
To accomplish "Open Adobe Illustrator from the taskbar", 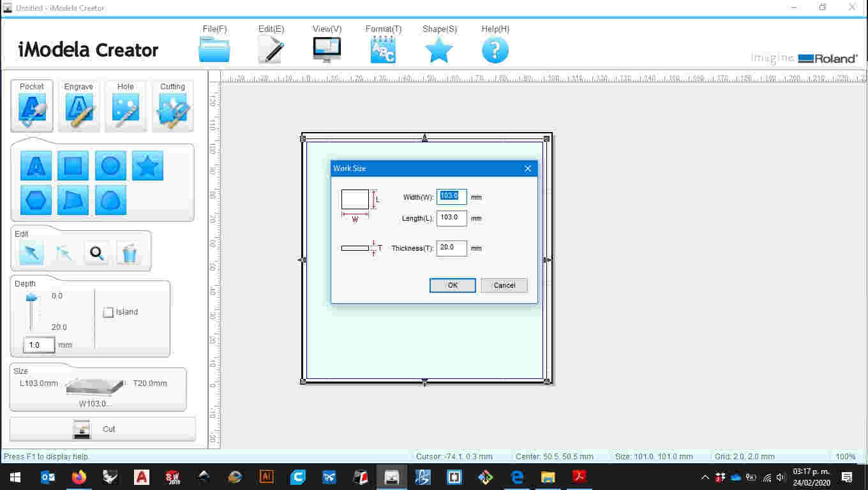I will pyautogui.click(x=267, y=477).
